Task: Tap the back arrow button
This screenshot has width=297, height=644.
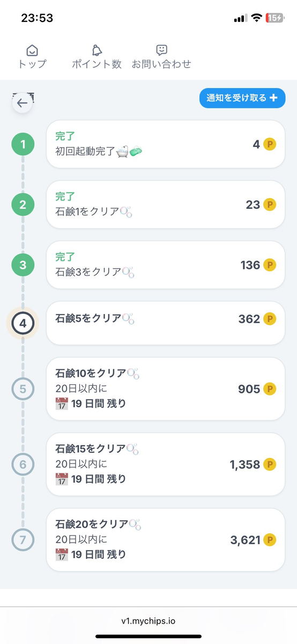Action: [23, 103]
